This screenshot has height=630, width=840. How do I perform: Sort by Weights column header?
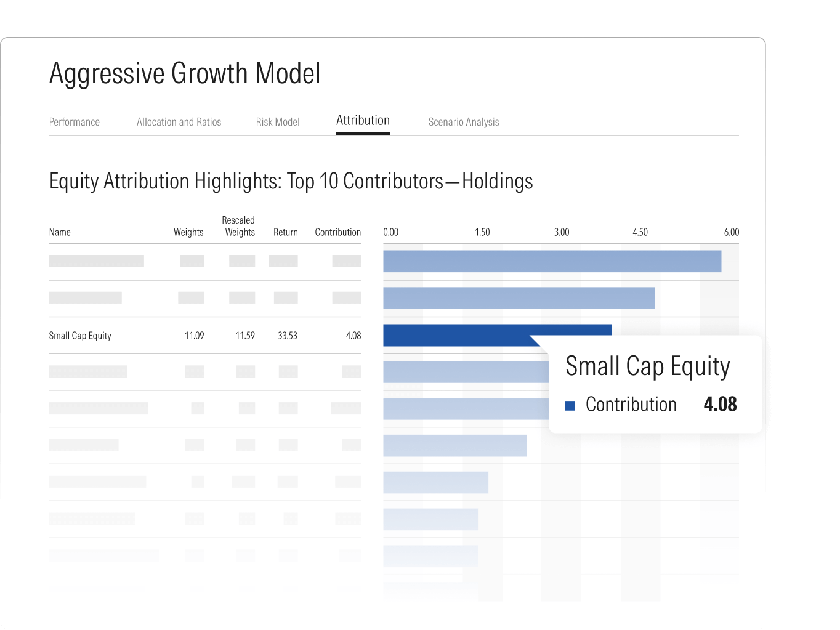click(x=188, y=232)
